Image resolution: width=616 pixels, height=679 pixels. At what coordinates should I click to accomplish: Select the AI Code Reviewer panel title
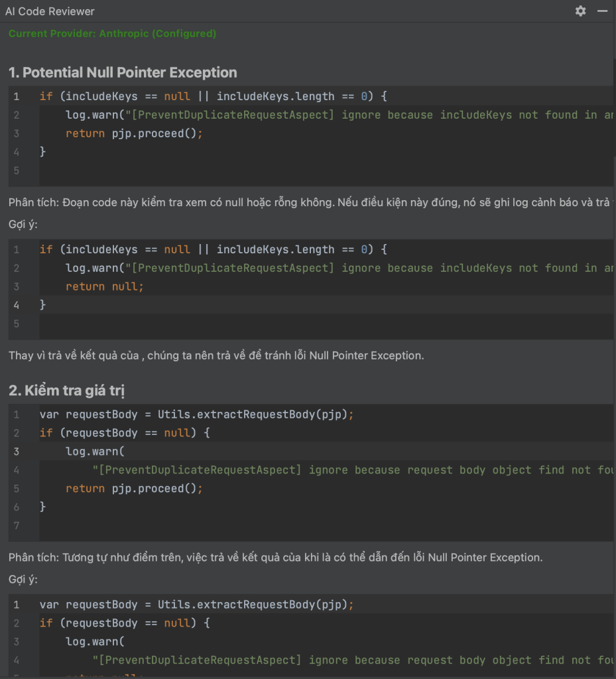[50, 12]
